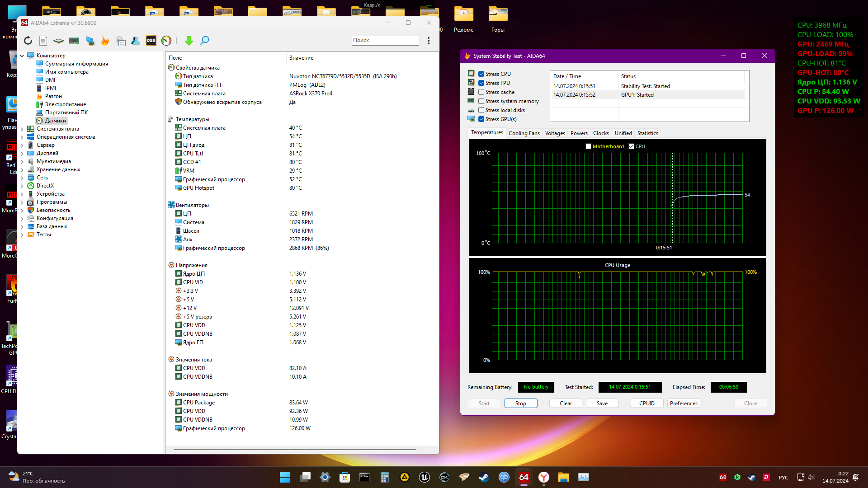Screen dimensions: 868x488
Task: Click the magnifier search icon in toolbar
Action: click(204, 41)
